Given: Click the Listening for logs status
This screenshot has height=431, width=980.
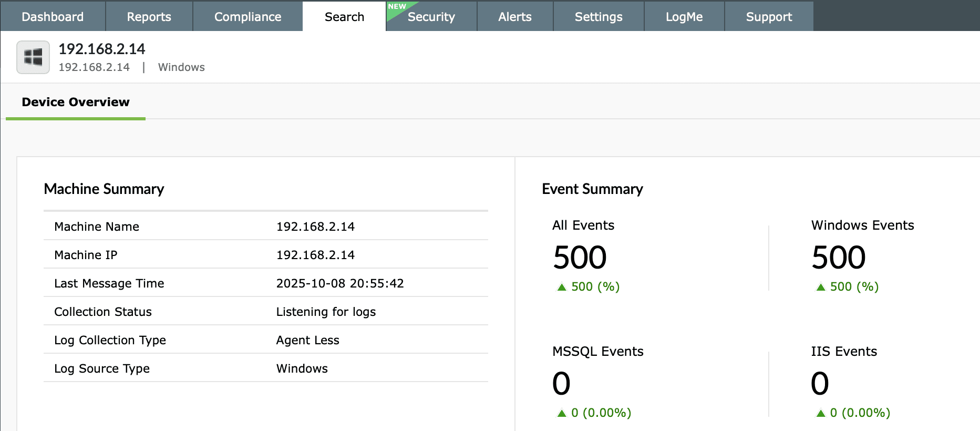Looking at the screenshot, I should (x=326, y=312).
